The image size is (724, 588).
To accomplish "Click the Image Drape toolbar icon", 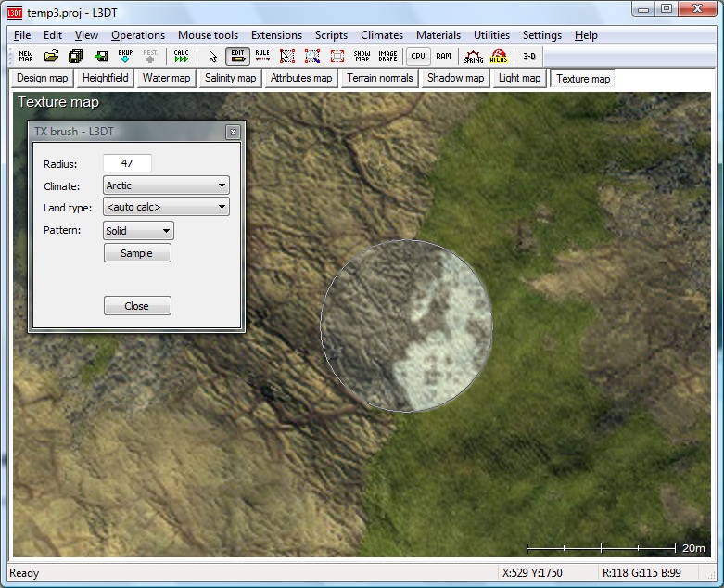I will click(387, 57).
